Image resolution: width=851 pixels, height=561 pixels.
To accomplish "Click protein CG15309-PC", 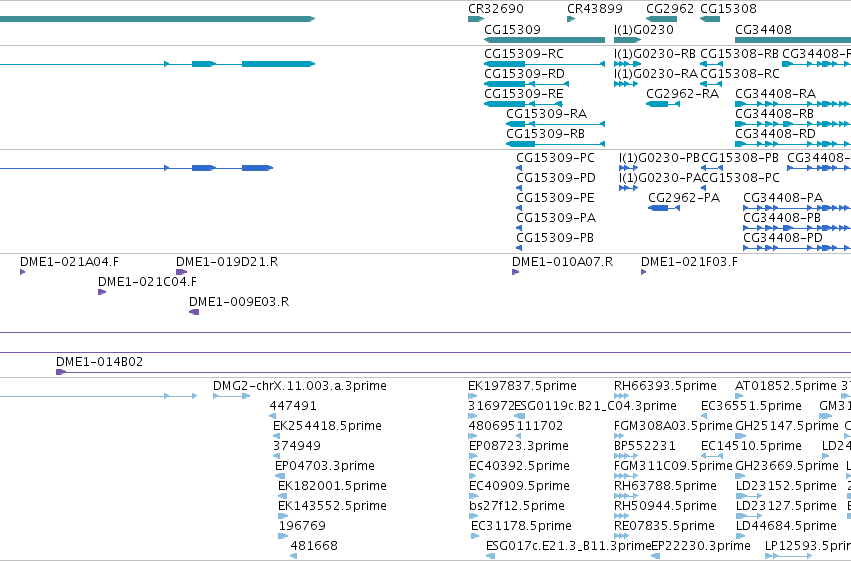I will [519, 168].
